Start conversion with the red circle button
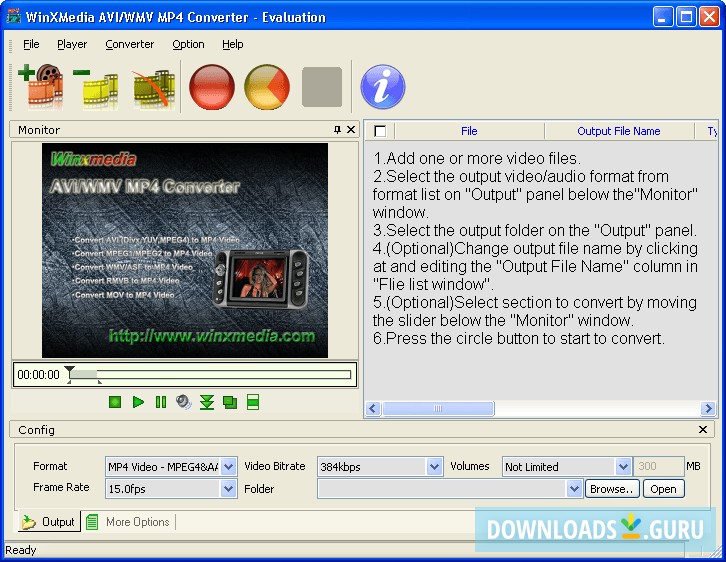The width and height of the screenshot is (726, 562). click(x=212, y=87)
